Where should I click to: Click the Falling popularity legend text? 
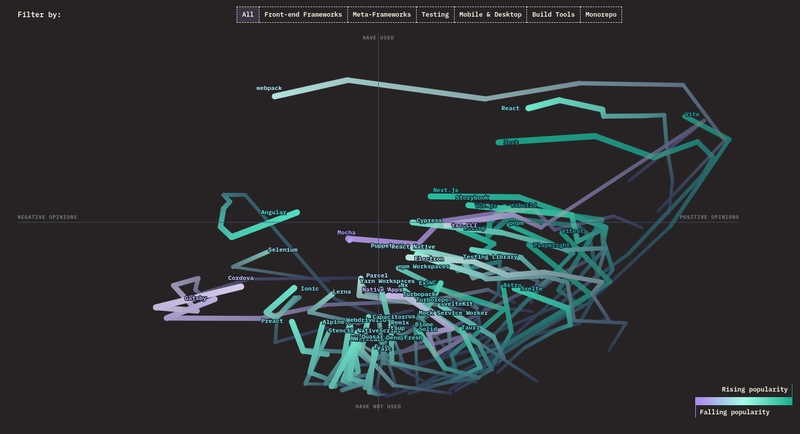pos(735,412)
